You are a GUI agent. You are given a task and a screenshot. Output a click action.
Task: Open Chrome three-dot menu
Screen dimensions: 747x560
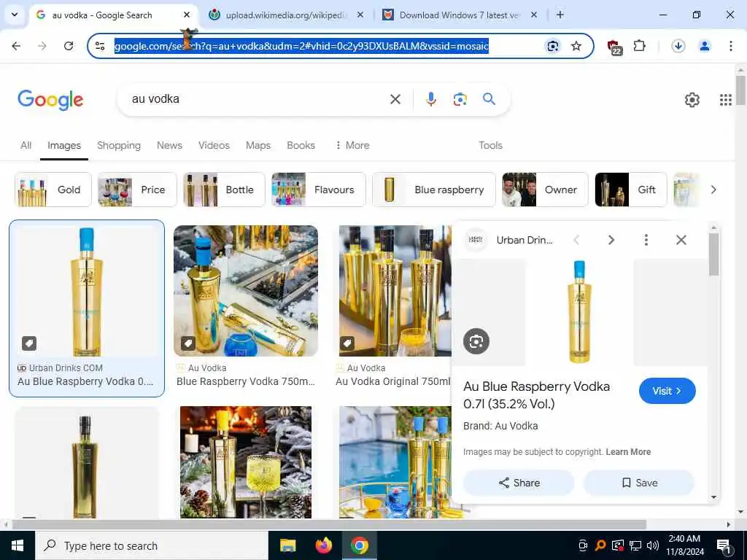click(x=730, y=46)
